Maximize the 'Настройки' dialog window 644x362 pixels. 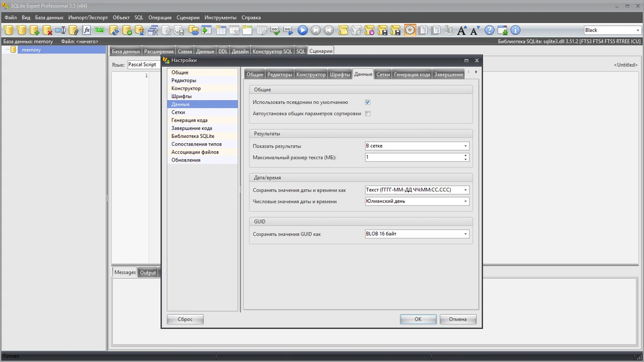pos(466,61)
